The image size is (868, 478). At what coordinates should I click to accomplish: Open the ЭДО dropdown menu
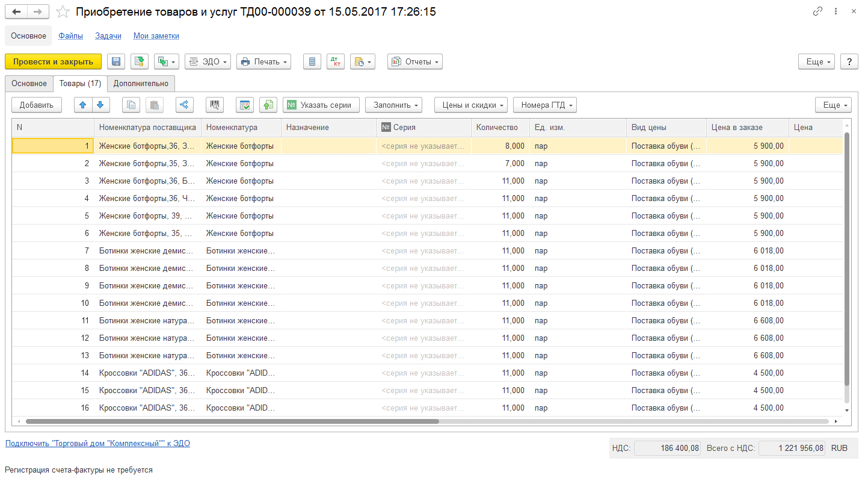208,61
